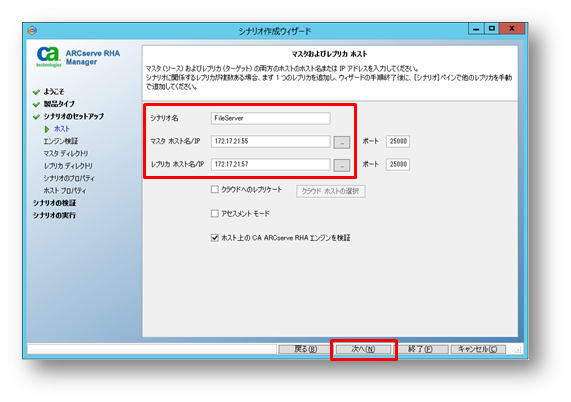Click the green checkmark beside 製品タイプ

36,105
